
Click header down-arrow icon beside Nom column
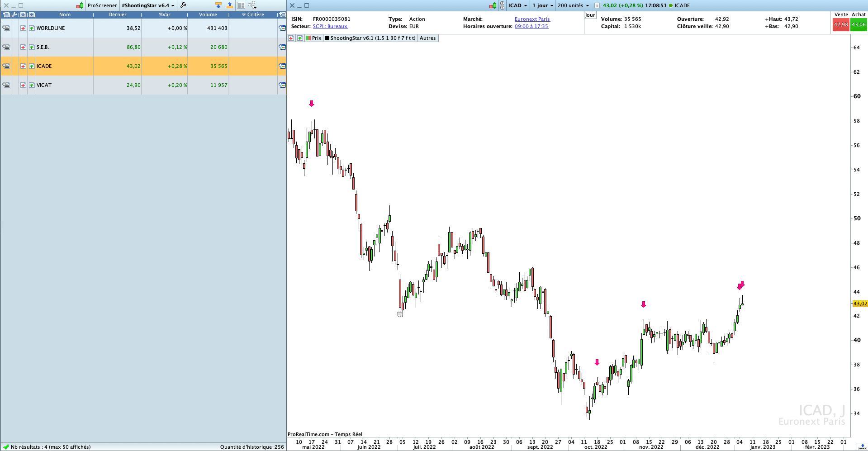coord(23,14)
